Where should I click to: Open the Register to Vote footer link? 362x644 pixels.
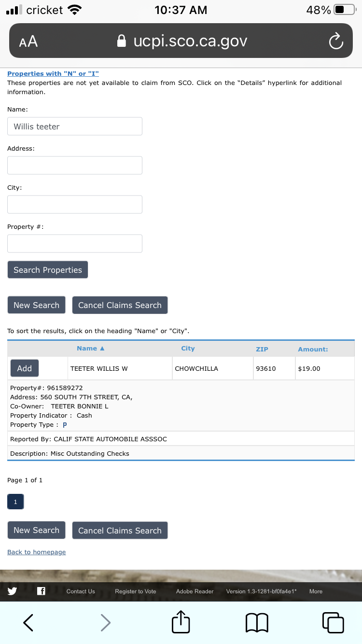[136, 591]
